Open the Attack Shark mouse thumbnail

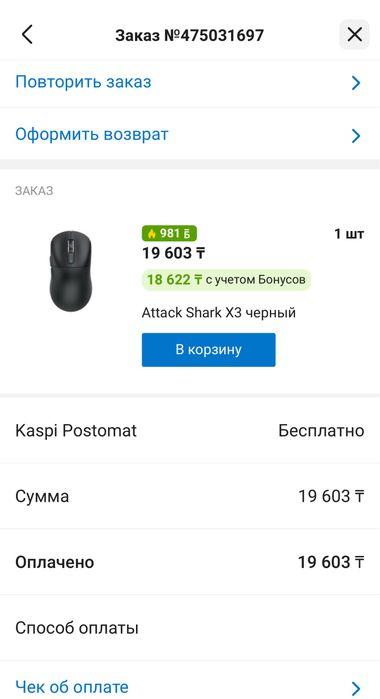[70, 271]
